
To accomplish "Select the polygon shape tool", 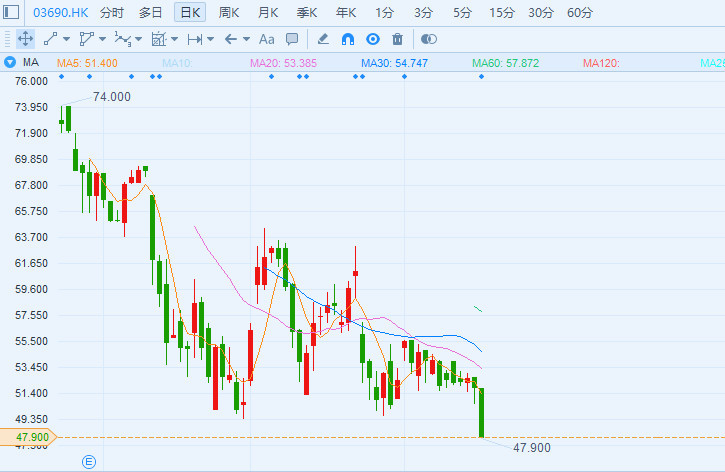I will 86,39.
